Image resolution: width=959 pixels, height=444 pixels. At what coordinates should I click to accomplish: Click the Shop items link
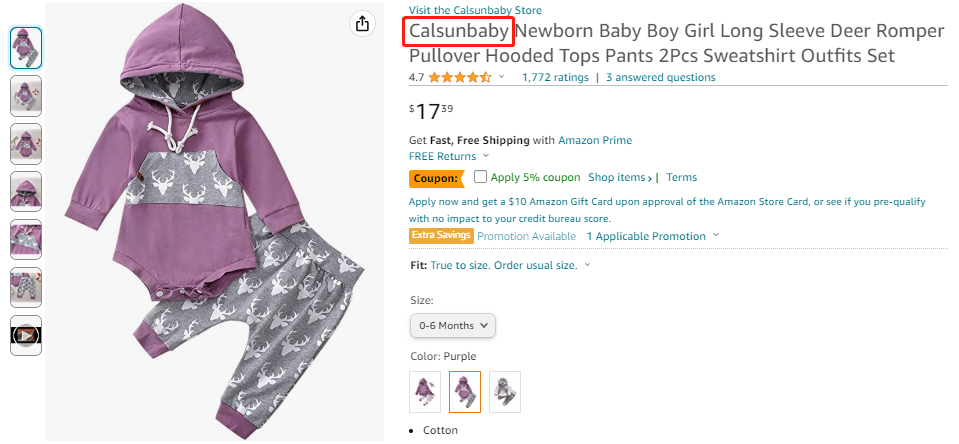[x=619, y=177]
